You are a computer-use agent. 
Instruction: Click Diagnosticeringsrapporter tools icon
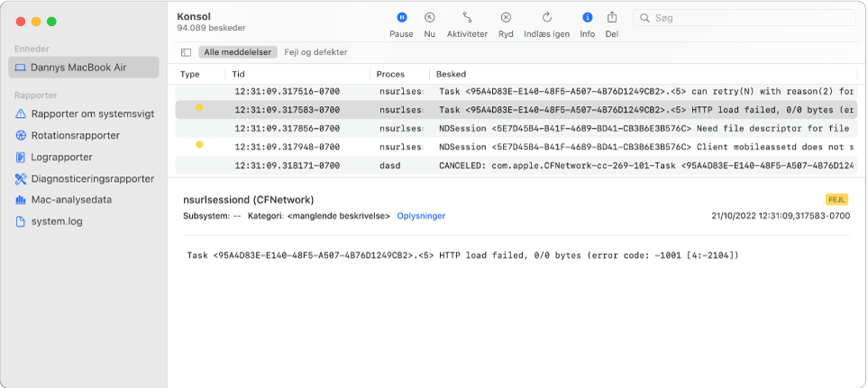[x=21, y=178]
